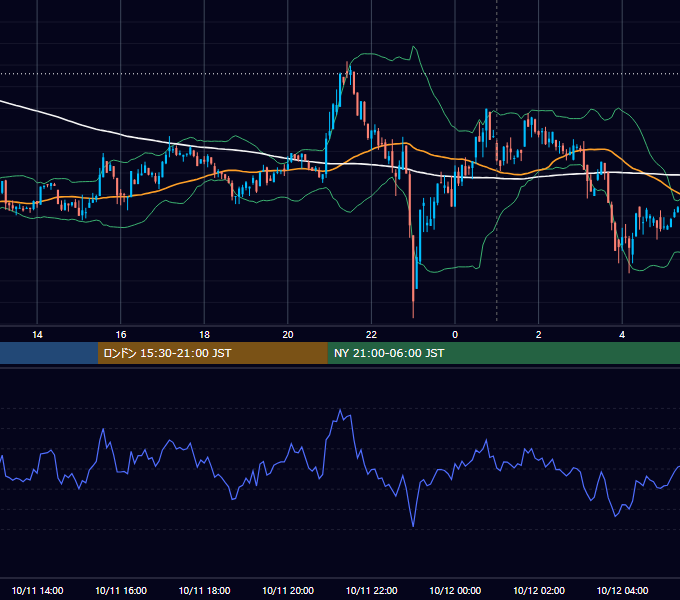Click the NY 21:00-06:00 JST session bar
The width and height of the screenshot is (680, 600).
coord(503,353)
